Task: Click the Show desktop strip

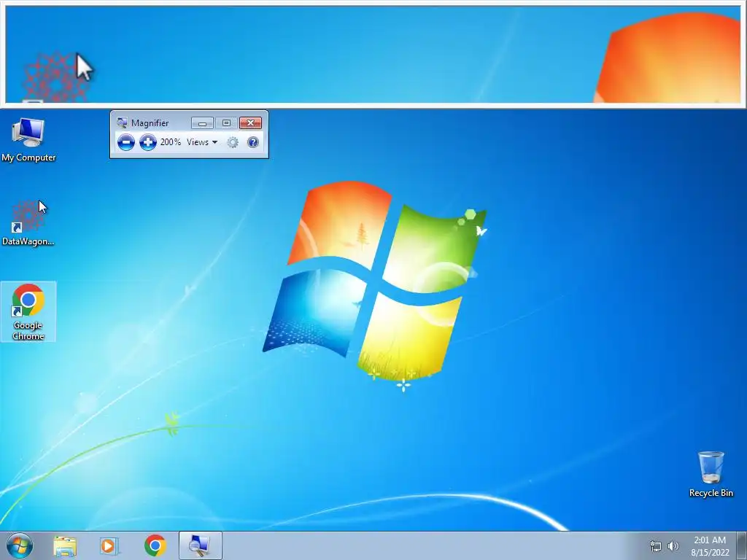Action: (x=742, y=545)
